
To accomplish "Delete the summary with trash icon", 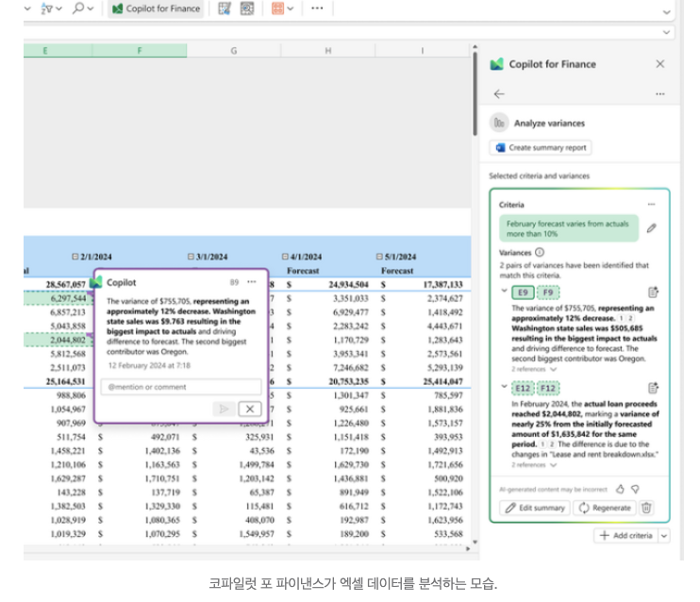I will pyautogui.click(x=646, y=508).
